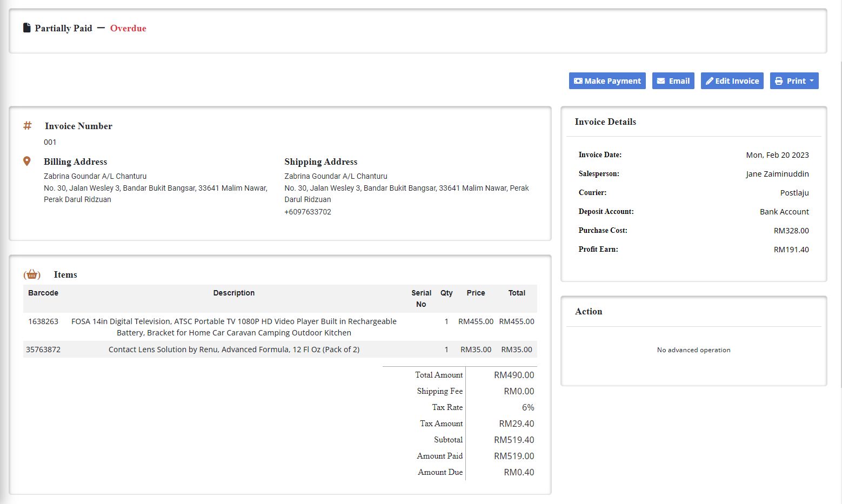Image resolution: width=842 pixels, height=504 pixels.
Task: Click the Action panel heading
Action: tap(589, 311)
